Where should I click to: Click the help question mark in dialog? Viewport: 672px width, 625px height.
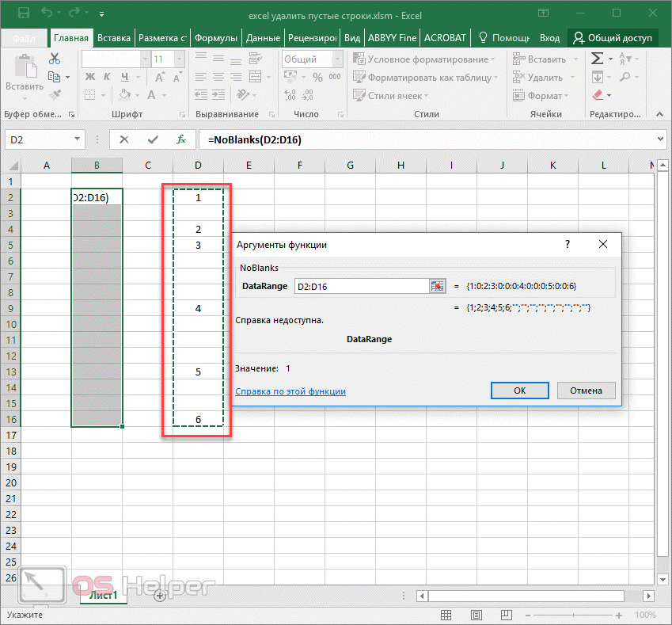[568, 245]
